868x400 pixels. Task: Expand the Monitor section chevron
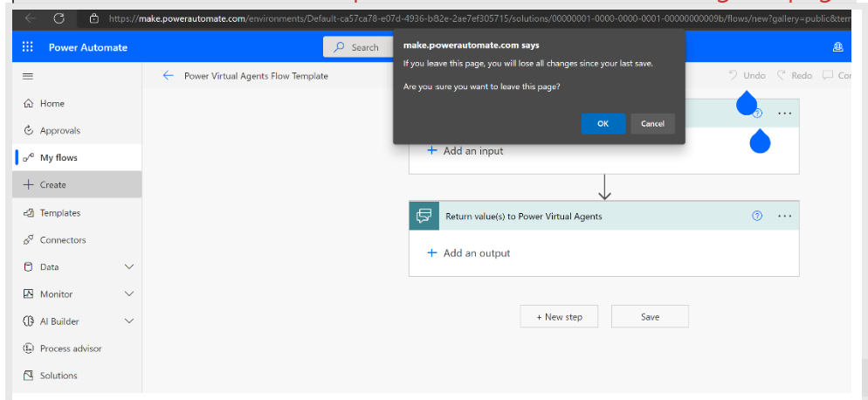tap(129, 294)
